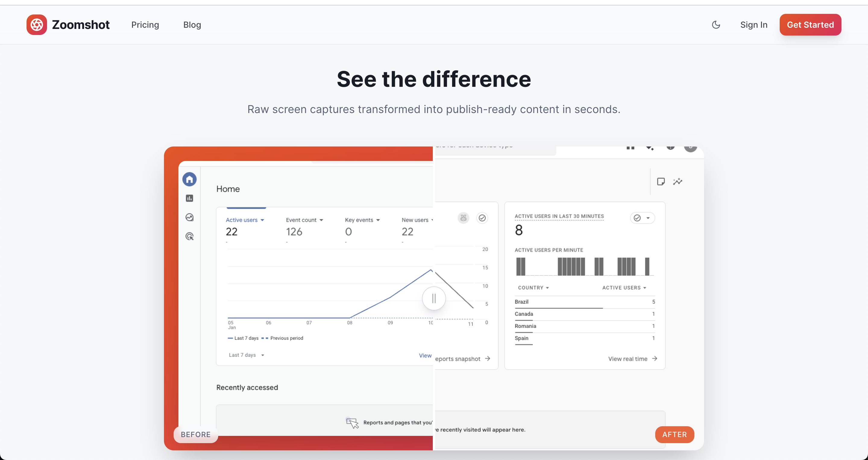This screenshot has height=460, width=868.
Task: Click the Get Started button
Action: 810,25
